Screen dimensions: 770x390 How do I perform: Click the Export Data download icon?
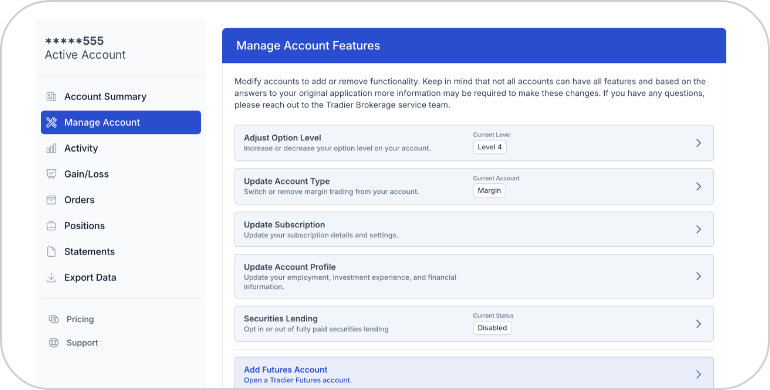point(51,278)
